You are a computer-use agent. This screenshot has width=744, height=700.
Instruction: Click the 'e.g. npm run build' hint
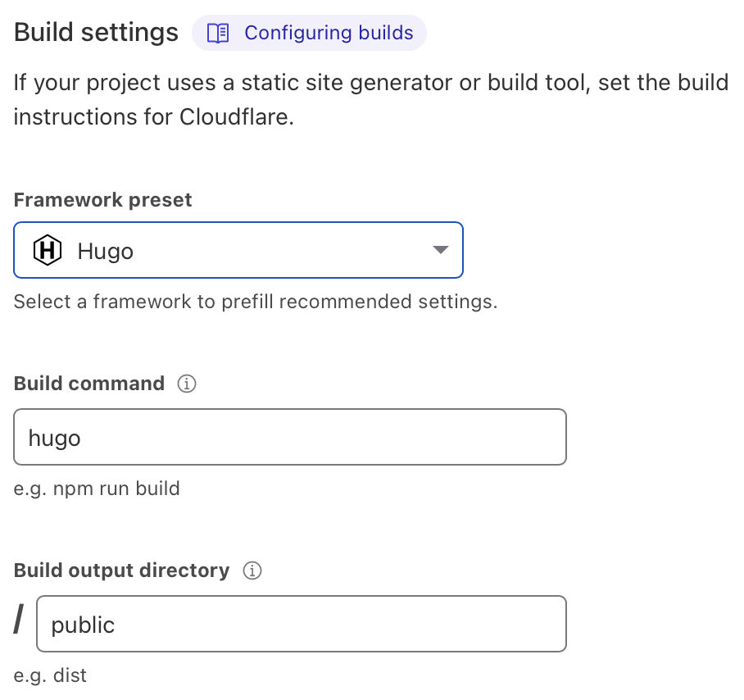[x=97, y=489]
